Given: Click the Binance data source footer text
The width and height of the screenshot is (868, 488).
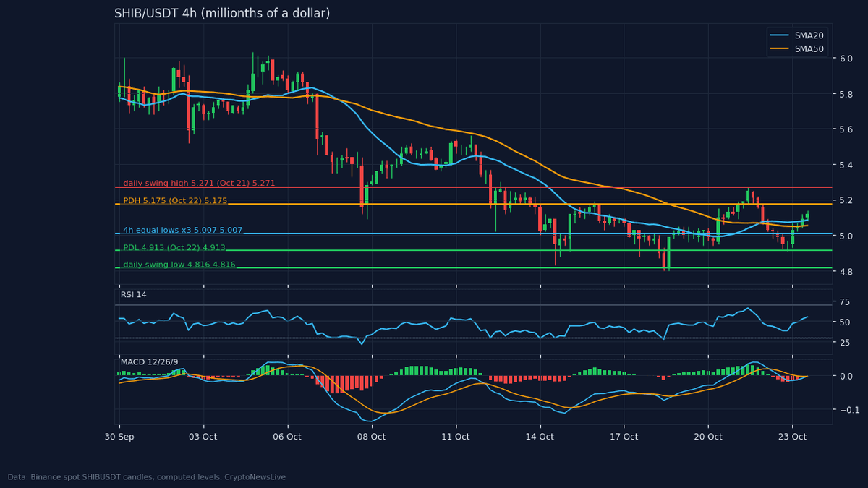Looking at the screenshot, I should 147,477.
